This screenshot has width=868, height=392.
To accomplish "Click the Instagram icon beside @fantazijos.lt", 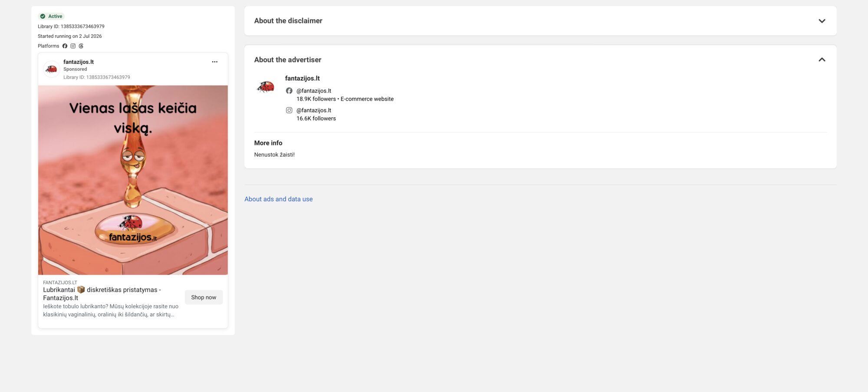I will click(289, 110).
